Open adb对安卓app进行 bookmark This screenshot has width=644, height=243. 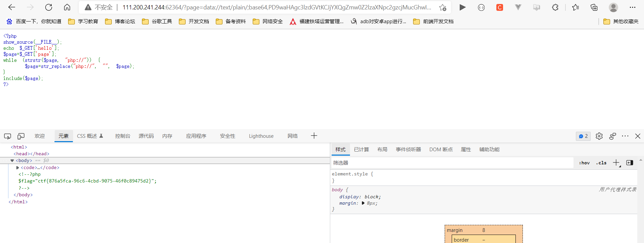[379, 22]
